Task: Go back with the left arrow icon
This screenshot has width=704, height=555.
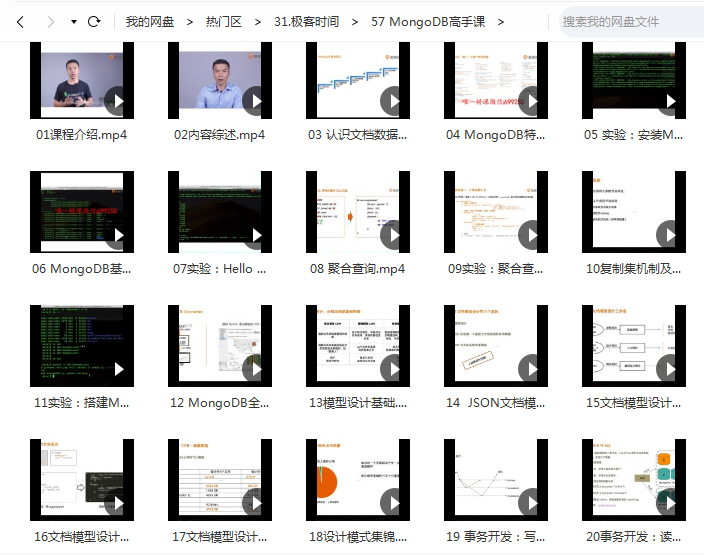Action: (20, 22)
